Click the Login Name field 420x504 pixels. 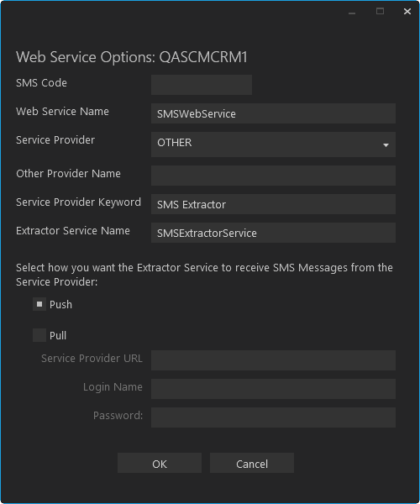pos(273,389)
